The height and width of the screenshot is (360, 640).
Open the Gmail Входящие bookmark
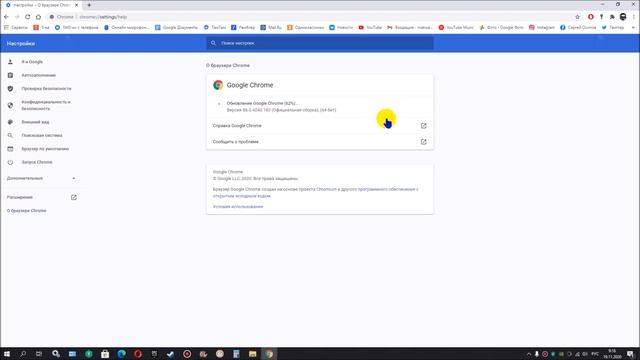[409, 27]
